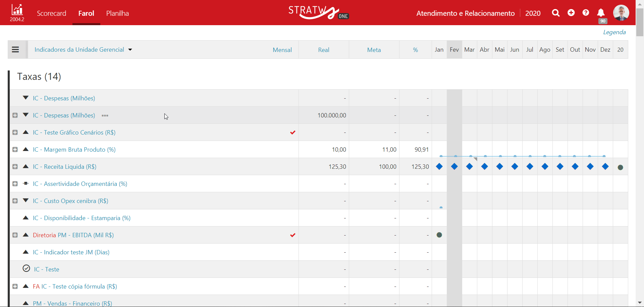Click the Receita Liquida real value 125,30
644x307 pixels.
click(337, 167)
